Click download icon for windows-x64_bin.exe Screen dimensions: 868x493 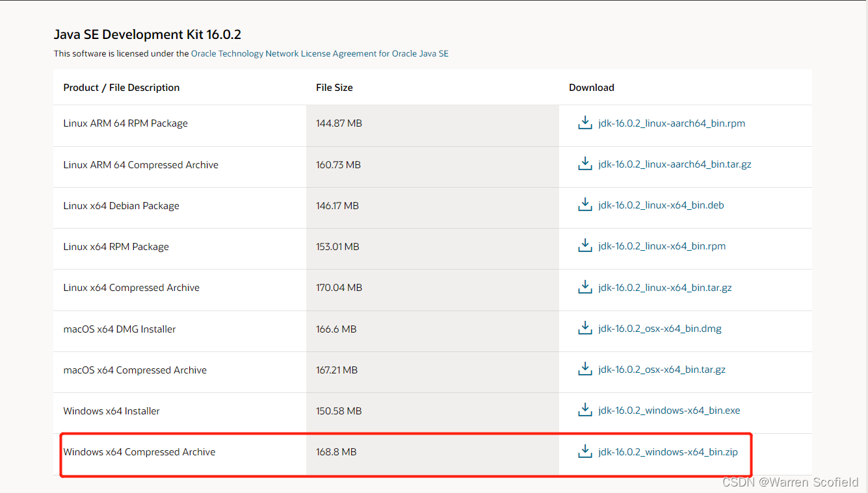585,410
